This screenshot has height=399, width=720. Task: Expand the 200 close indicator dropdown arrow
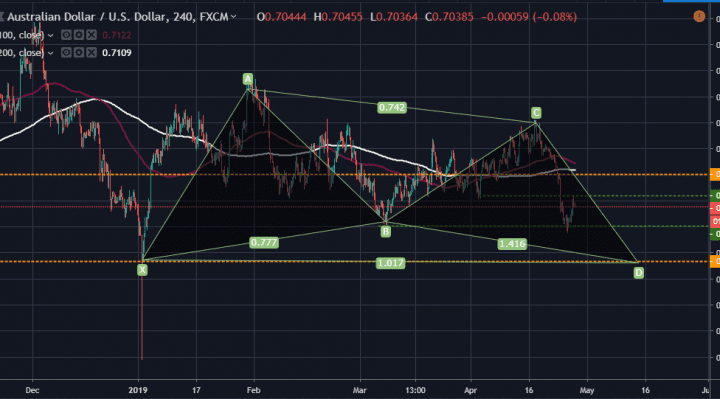51,53
